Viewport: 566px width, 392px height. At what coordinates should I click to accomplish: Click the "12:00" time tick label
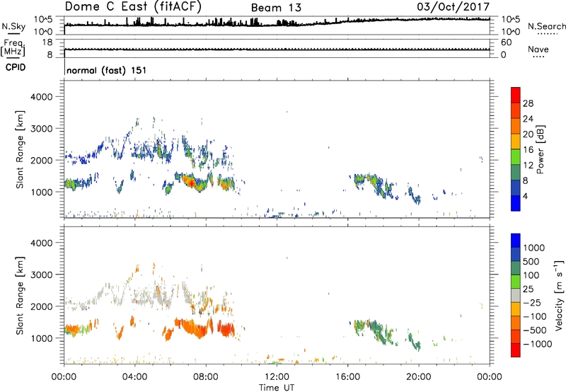pyautogui.click(x=277, y=377)
